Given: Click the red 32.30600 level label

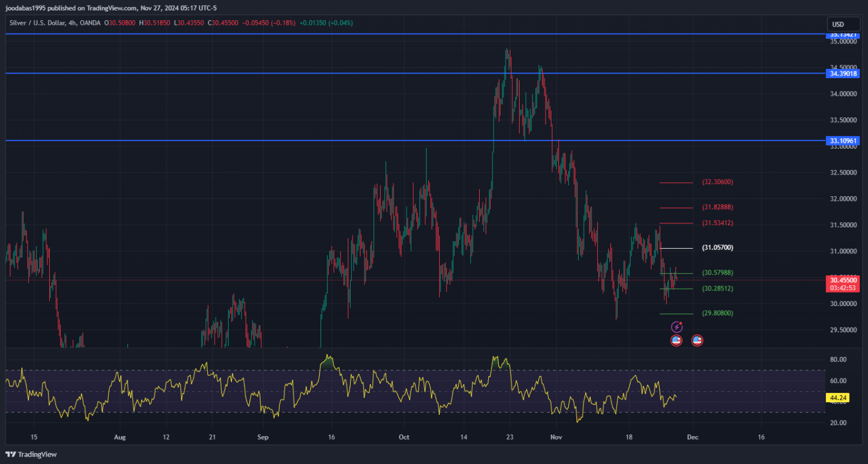Looking at the screenshot, I should (x=718, y=182).
